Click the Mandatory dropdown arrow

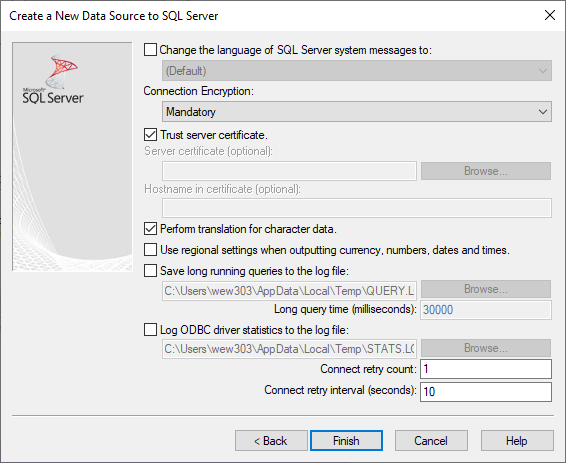pyautogui.click(x=543, y=112)
